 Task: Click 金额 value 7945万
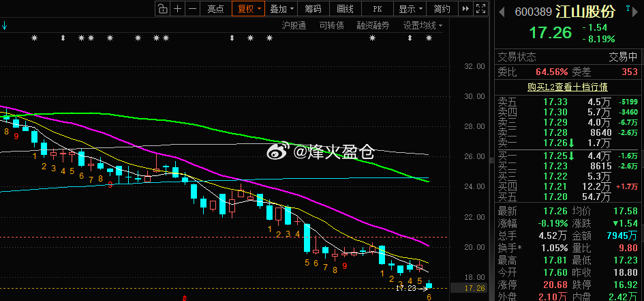click(x=622, y=235)
